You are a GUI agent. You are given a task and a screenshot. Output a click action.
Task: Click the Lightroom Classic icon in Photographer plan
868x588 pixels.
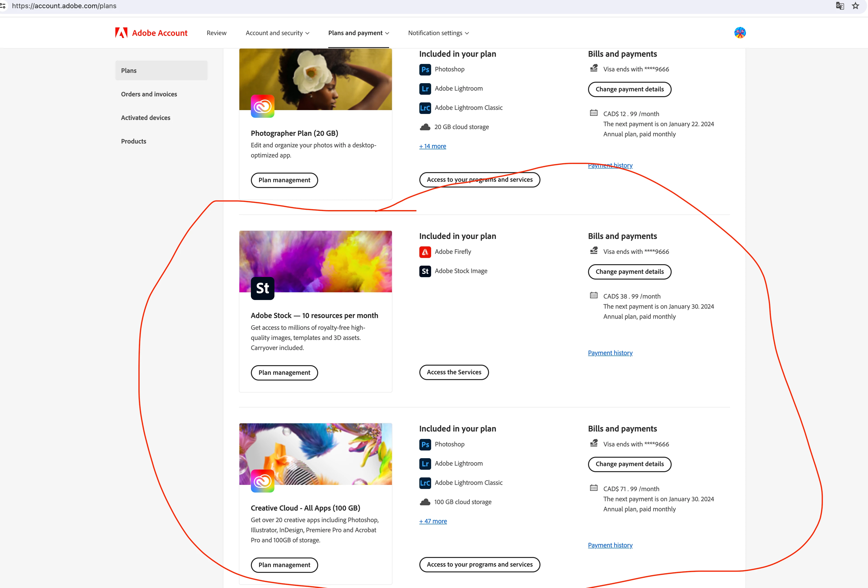coord(425,108)
